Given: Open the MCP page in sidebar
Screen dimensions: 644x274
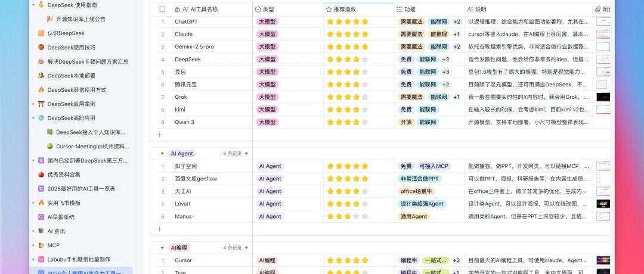Looking at the screenshot, I should (54, 245).
